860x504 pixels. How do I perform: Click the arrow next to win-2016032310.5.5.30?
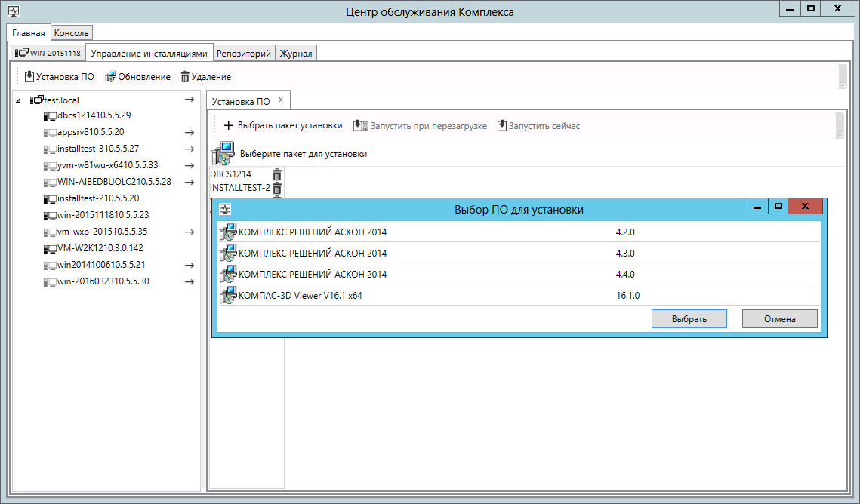(190, 281)
